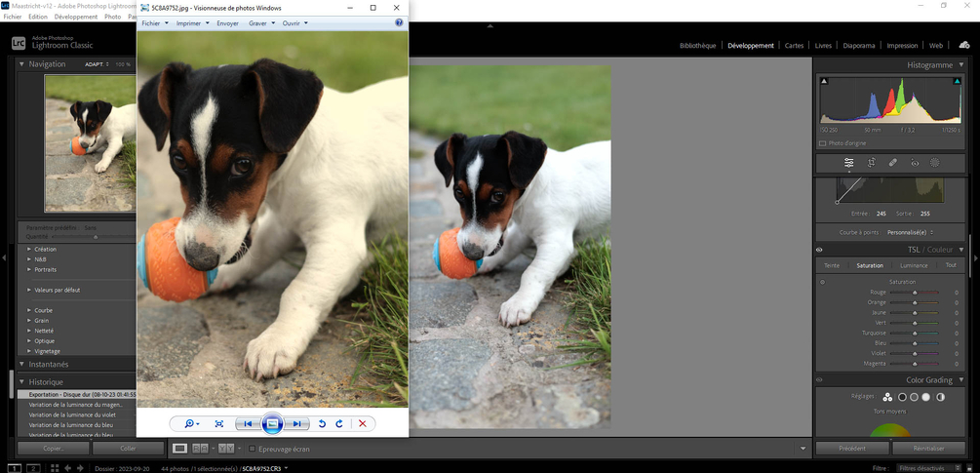
Task: Collapse the Histogramme panel
Action: (x=960, y=64)
